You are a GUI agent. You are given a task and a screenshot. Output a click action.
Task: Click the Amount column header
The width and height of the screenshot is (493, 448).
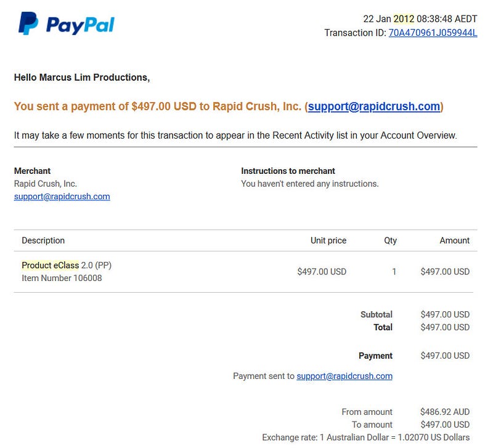[x=455, y=240]
